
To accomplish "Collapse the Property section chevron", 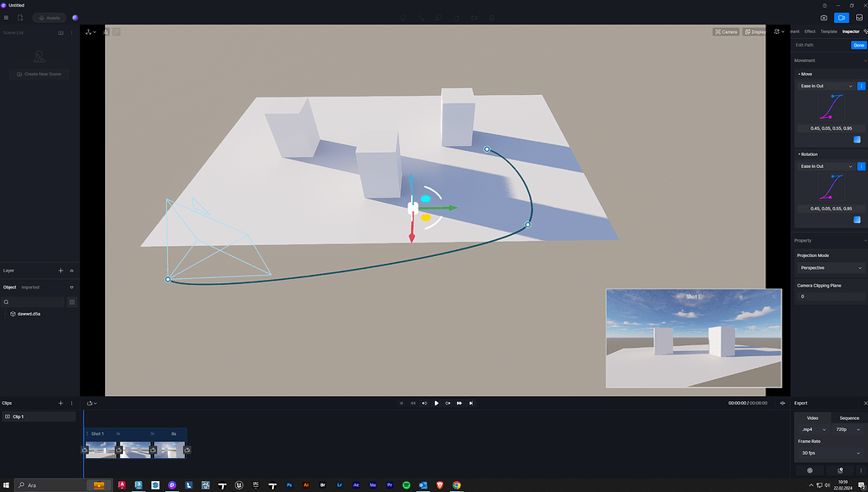I will pyautogui.click(x=865, y=240).
